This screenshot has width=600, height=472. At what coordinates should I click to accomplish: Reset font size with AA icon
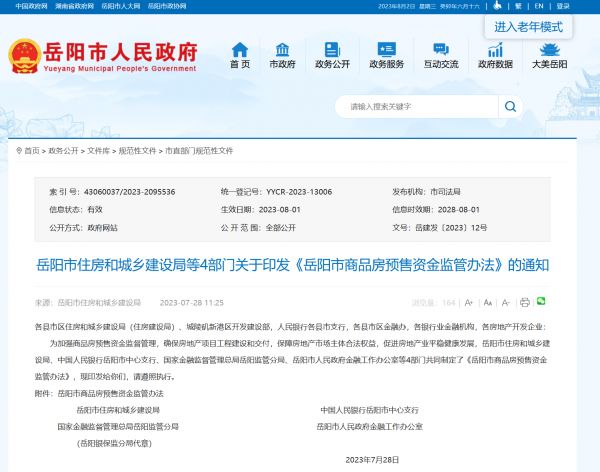[488, 303]
